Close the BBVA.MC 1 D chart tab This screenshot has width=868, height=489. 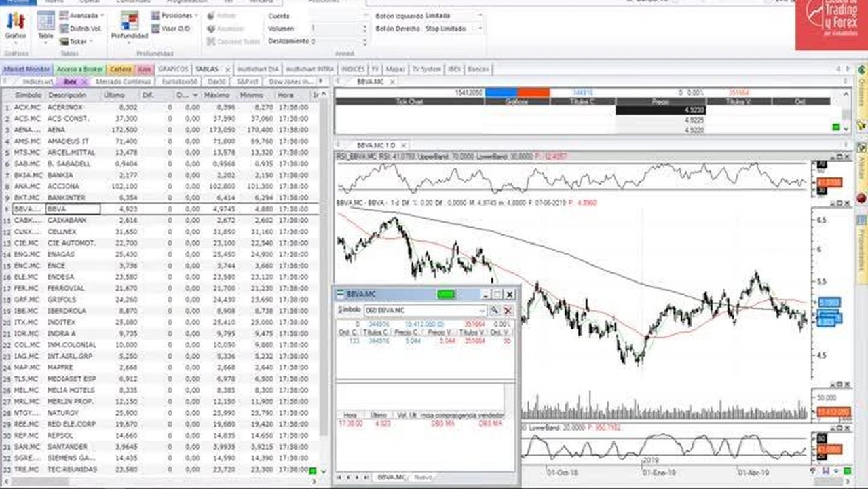404,145
